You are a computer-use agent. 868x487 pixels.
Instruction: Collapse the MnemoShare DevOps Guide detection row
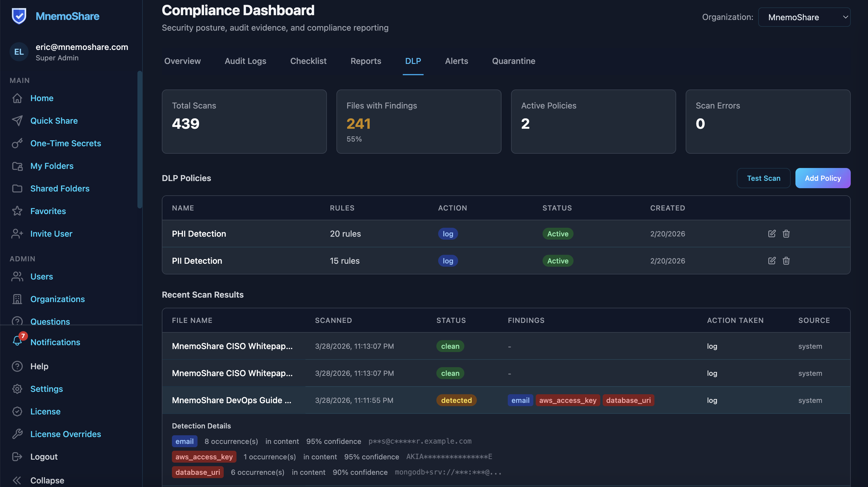pyautogui.click(x=231, y=400)
